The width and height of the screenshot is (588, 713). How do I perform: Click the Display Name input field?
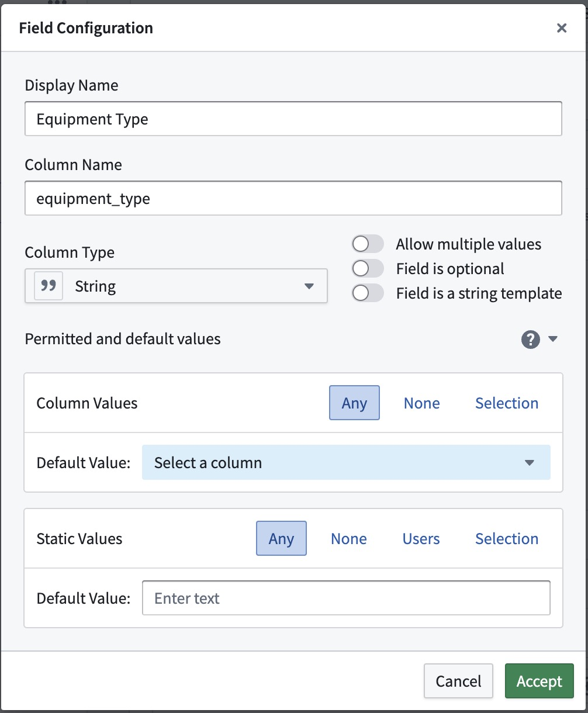tap(293, 119)
